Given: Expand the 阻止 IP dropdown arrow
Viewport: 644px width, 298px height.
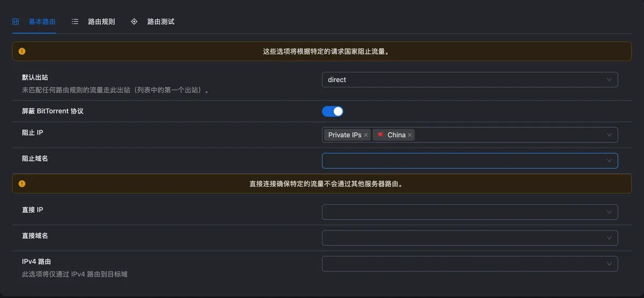Looking at the screenshot, I should click(x=609, y=135).
